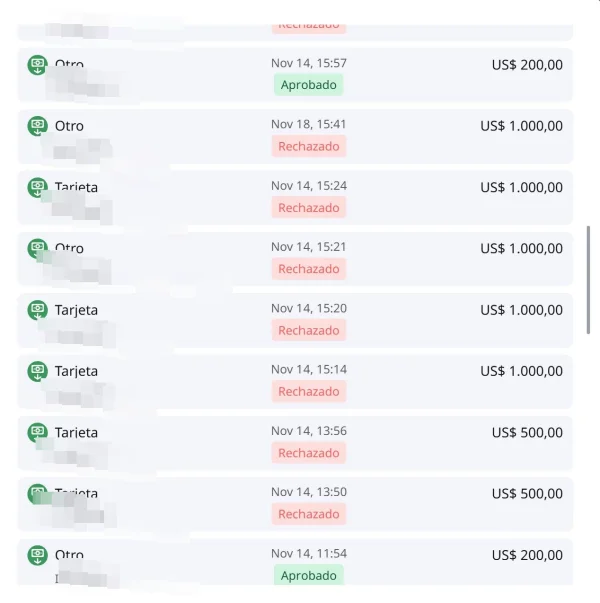Click the Aprobado badge under Nov 14, 11:54

point(309,575)
